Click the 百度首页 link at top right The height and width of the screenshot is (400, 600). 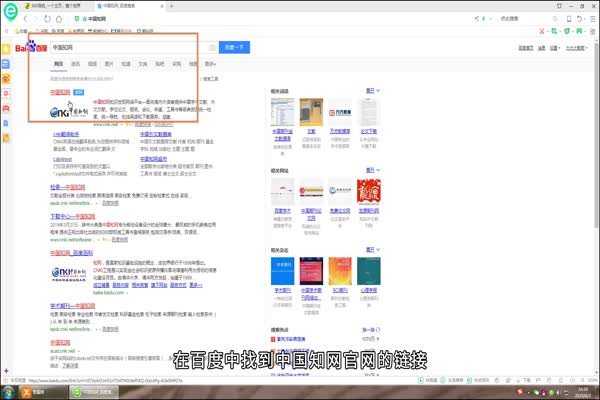(526, 48)
